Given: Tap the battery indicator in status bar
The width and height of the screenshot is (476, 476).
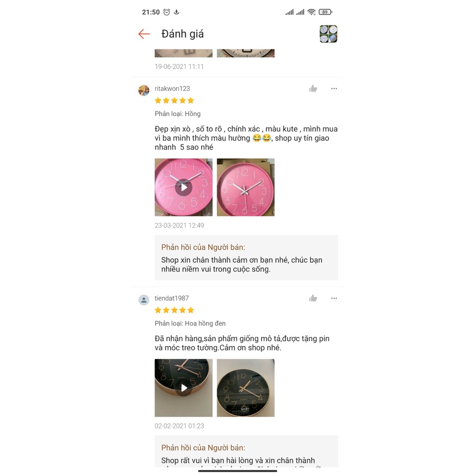Looking at the screenshot, I should [325, 12].
